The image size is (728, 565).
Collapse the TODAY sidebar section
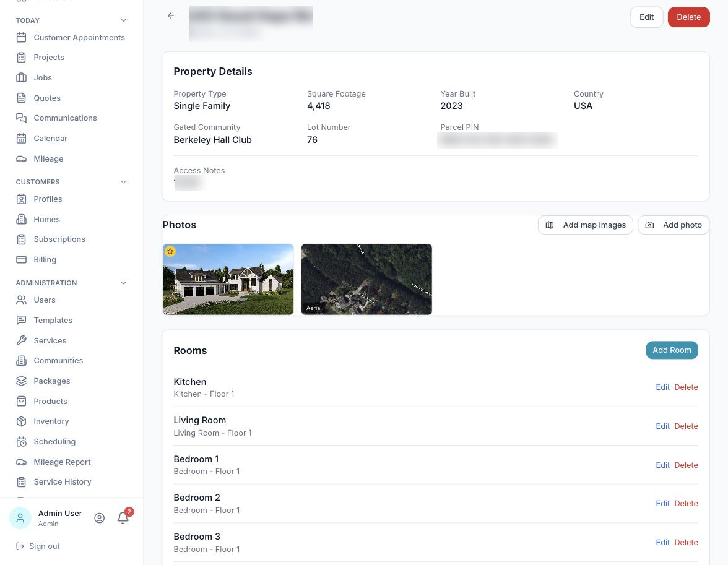124,20
